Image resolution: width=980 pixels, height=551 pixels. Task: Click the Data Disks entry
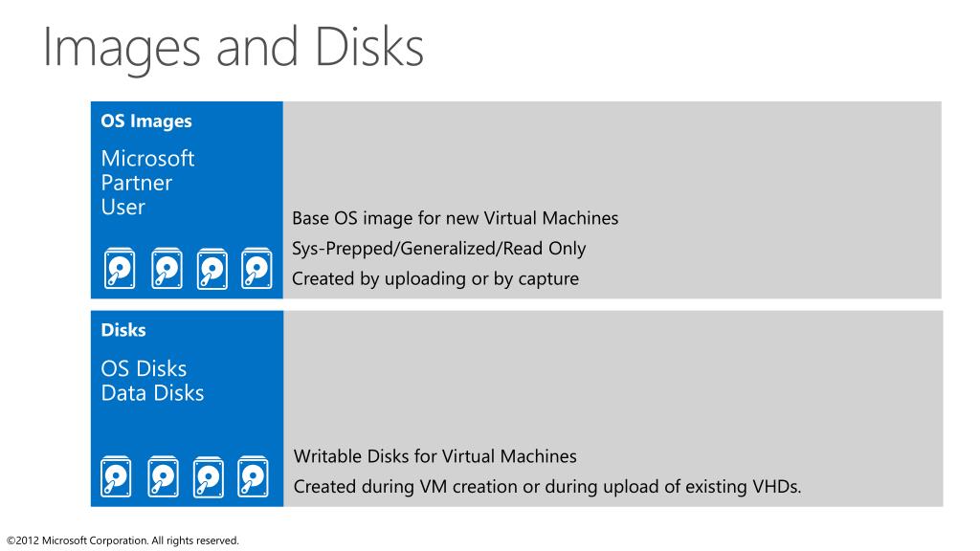(152, 393)
